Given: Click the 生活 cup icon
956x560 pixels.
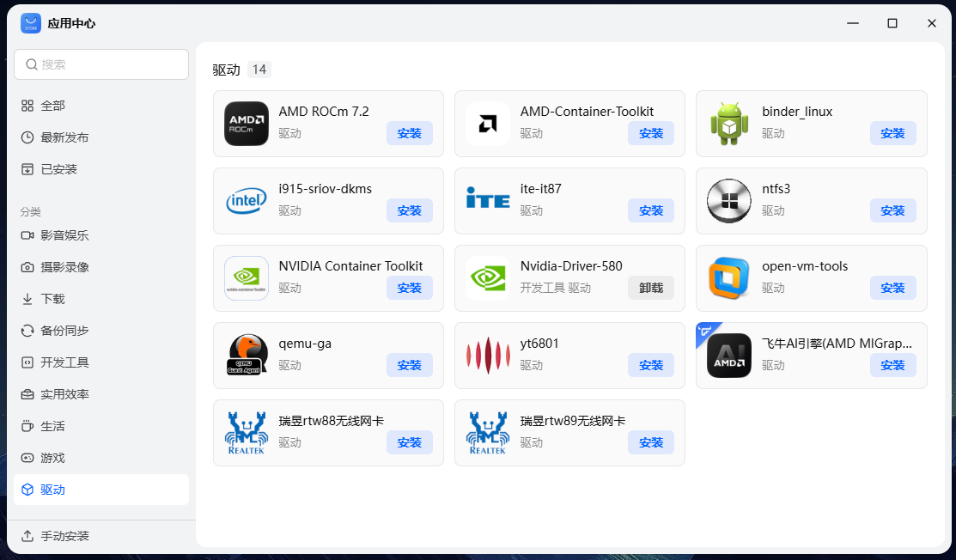Looking at the screenshot, I should coord(27,426).
